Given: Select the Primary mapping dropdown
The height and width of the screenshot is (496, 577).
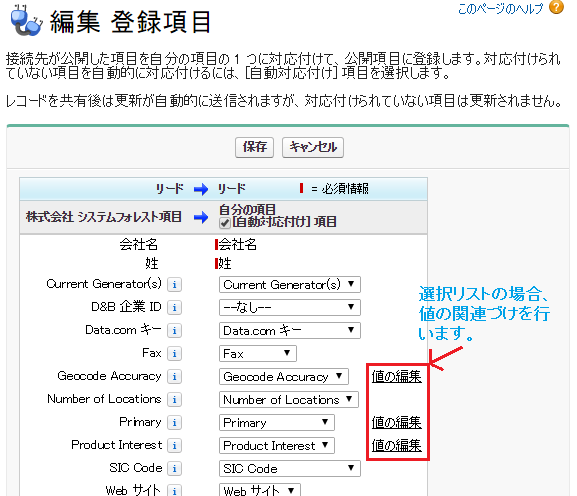Looking at the screenshot, I should 276,423.
